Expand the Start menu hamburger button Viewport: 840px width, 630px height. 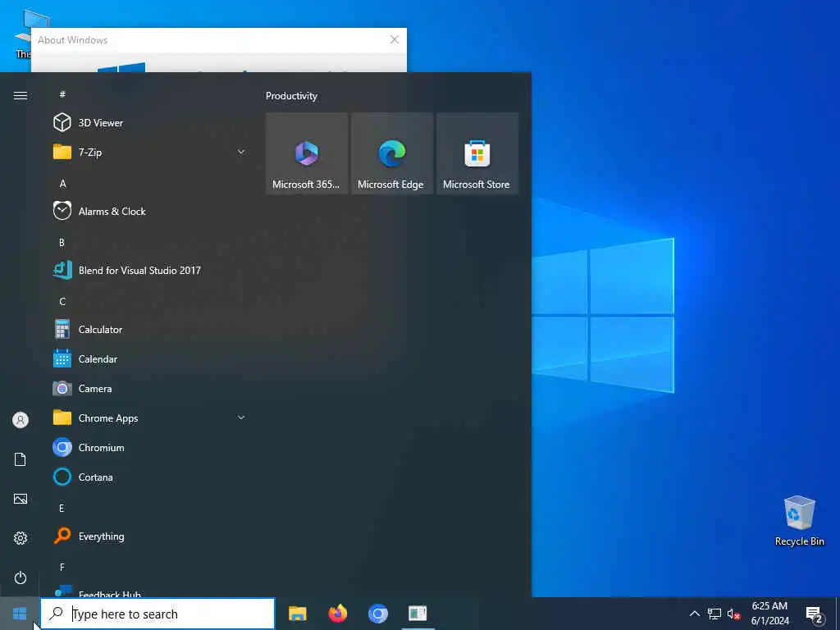click(21, 95)
